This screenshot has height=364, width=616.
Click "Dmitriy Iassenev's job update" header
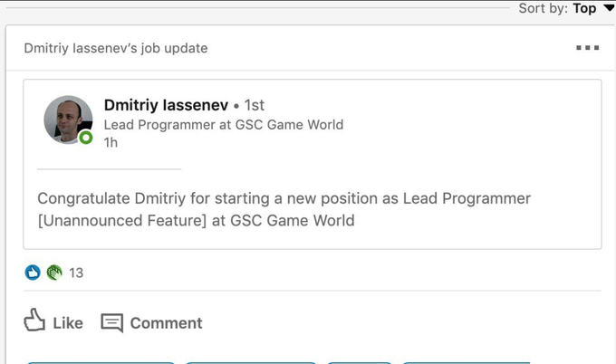tap(116, 48)
